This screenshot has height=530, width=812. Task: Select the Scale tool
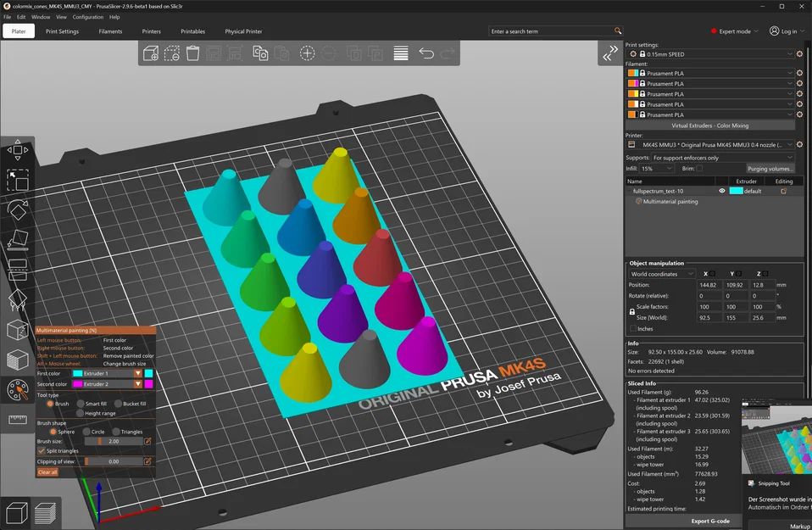pos(18,181)
